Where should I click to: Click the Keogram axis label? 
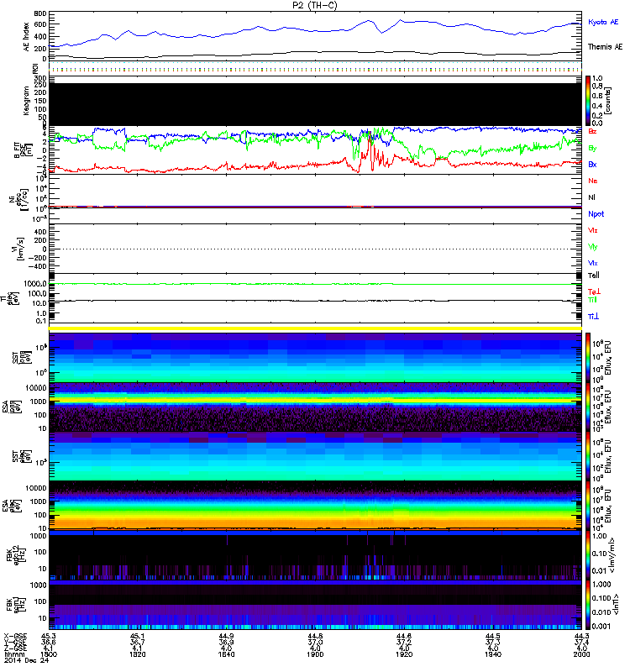(27, 101)
